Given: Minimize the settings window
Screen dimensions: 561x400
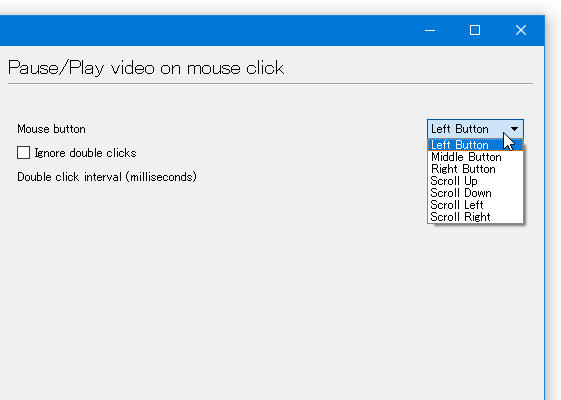Looking at the screenshot, I should [x=430, y=30].
